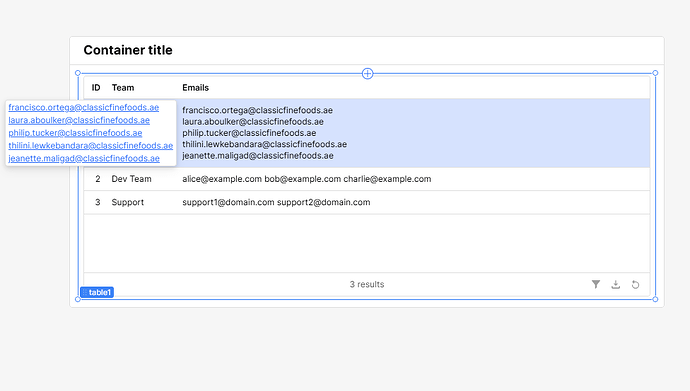Select the table1 component label

97,292
